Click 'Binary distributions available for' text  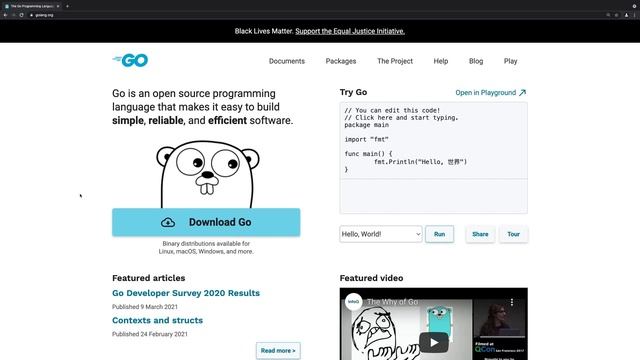tap(206, 244)
